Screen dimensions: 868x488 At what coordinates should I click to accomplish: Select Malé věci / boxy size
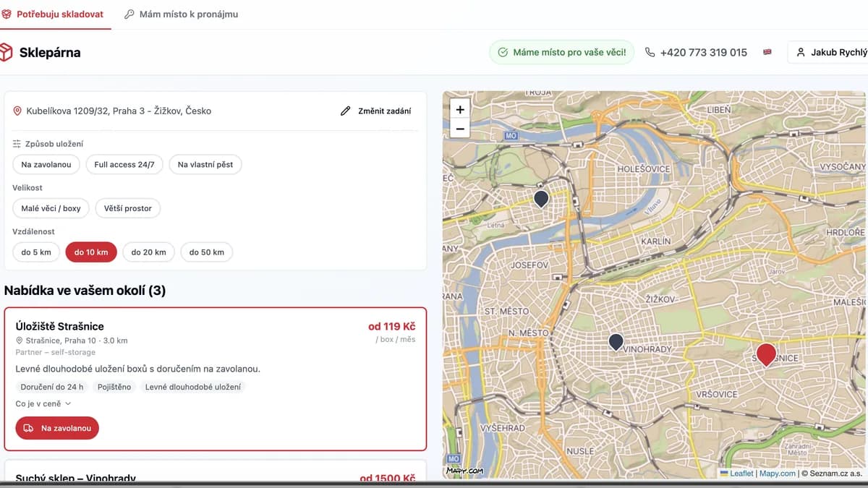(51, 208)
